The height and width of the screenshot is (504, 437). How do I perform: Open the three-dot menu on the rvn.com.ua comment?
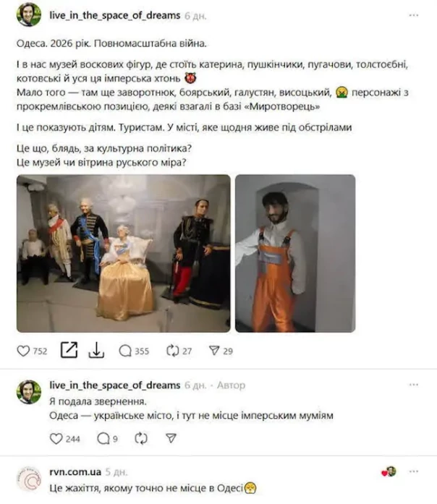tap(414, 471)
